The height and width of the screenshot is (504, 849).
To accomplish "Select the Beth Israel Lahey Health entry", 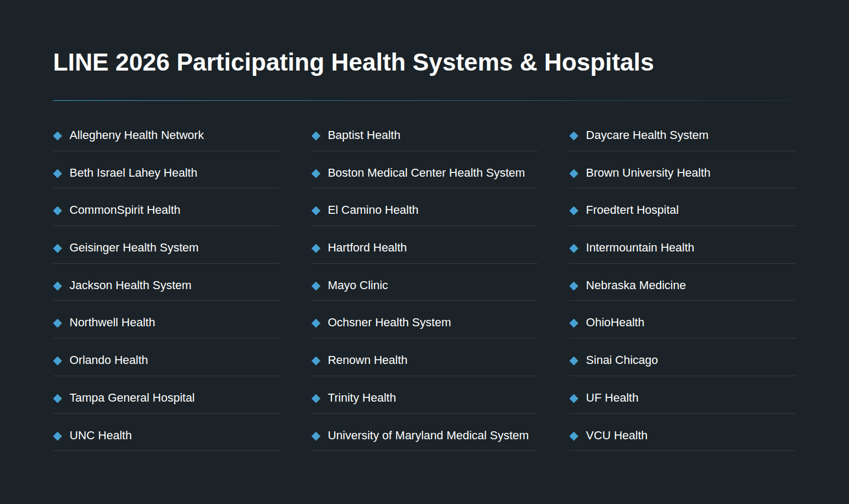I will coord(166,173).
